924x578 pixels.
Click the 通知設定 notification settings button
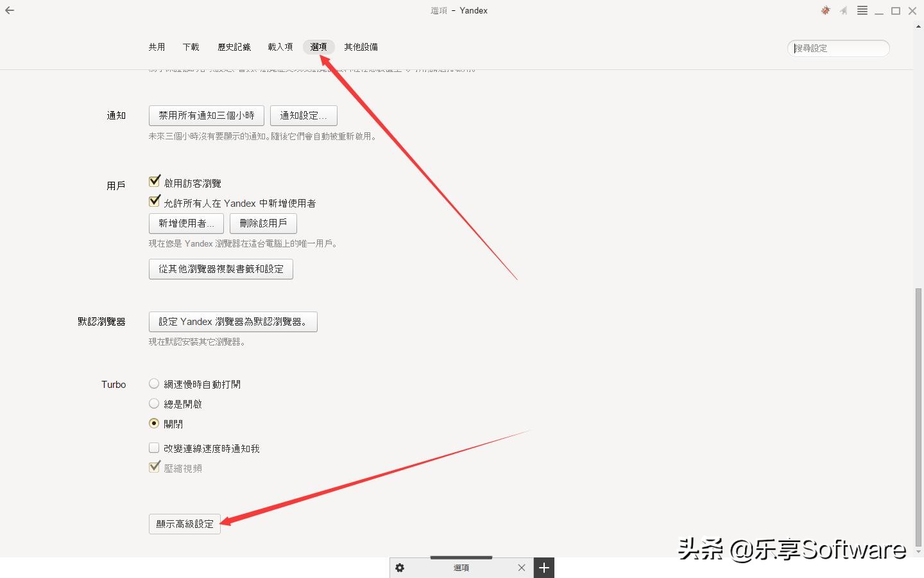pos(304,116)
